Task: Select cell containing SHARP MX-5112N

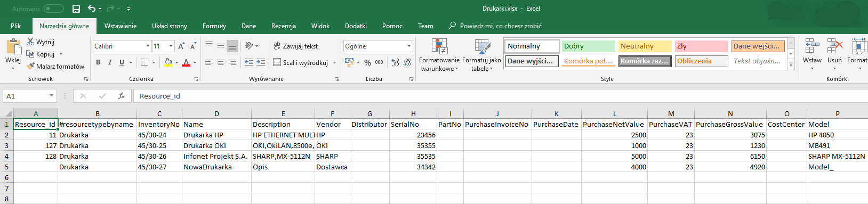Action: pyautogui.click(x=837, y=156)
